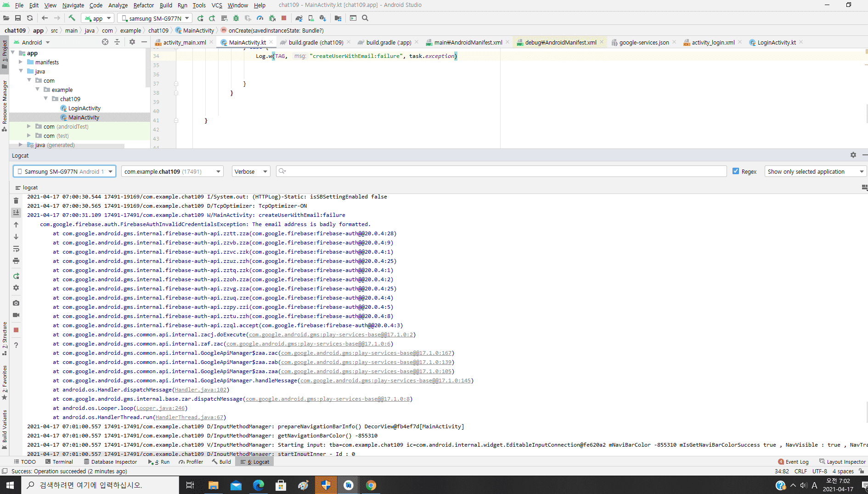Click the Windows Start button
Image resolution: width=868 pixels, height=494 pixels.
point(10,485)
